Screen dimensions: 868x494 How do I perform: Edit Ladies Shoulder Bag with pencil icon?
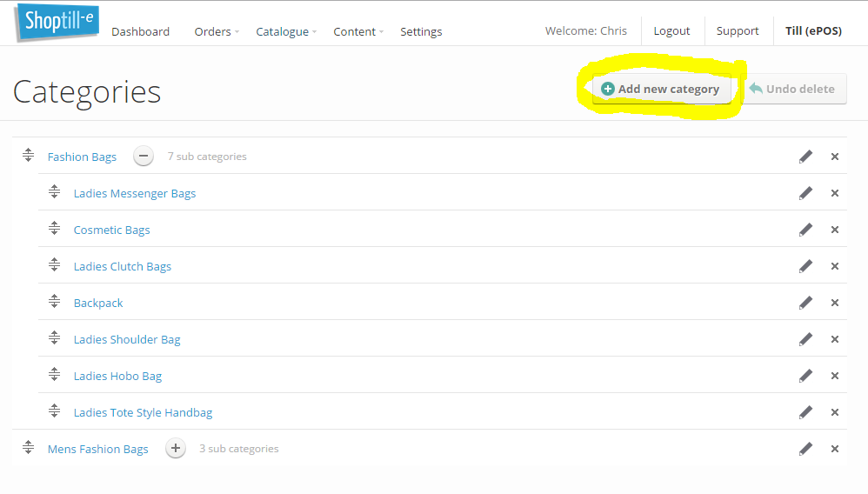coord(806,339)
